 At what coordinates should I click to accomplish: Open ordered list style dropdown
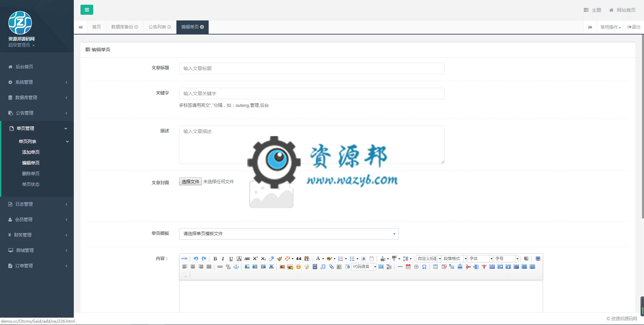pos(346,259)
